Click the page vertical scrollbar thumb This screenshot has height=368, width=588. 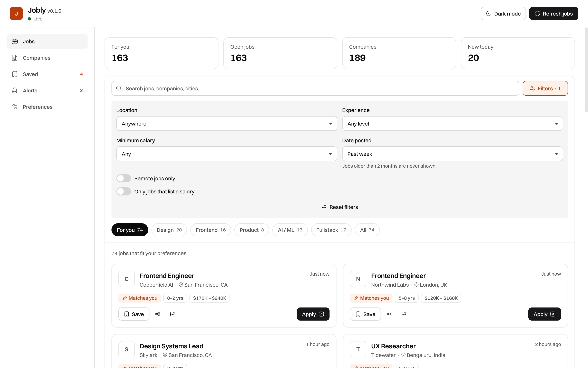tap(586, 70)
